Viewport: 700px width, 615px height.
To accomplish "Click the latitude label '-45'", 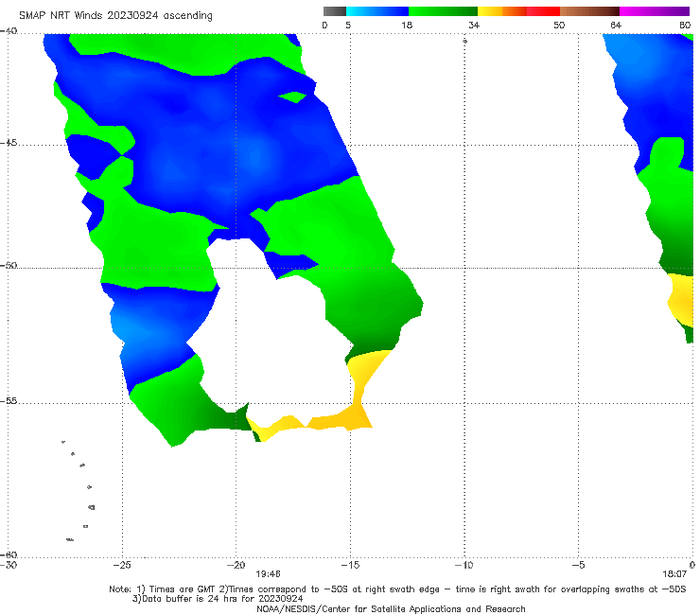I will pyautogui.click(x=9, y=143).
